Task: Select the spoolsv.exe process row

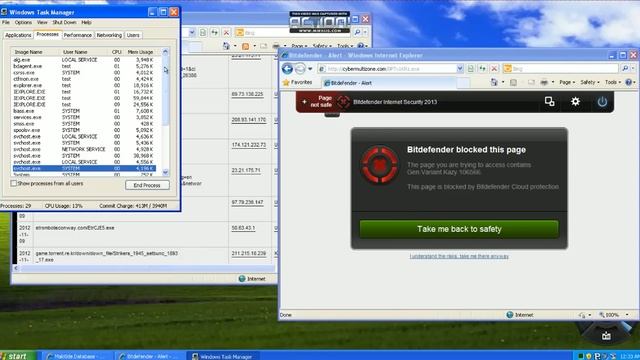Action: [84, 130]
